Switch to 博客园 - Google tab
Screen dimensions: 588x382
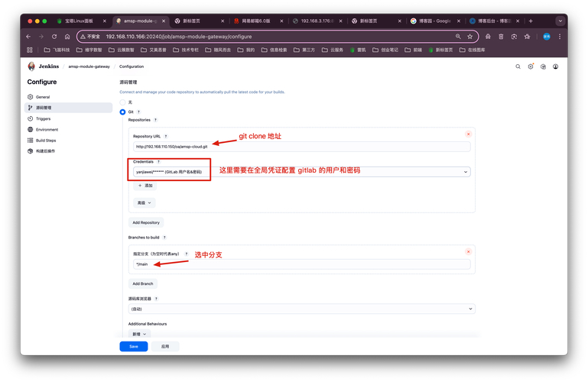434,21
